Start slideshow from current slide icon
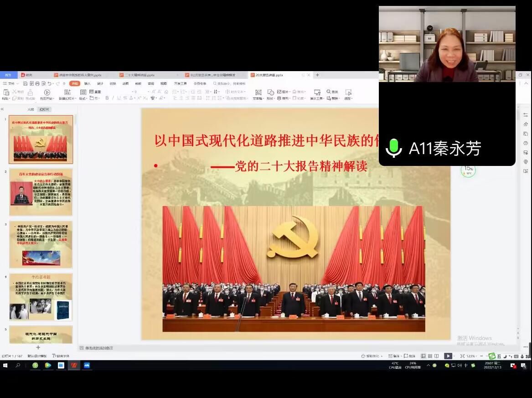Viewport: 532px width, 398px height. pyautogui.click(x=47, y=93)
